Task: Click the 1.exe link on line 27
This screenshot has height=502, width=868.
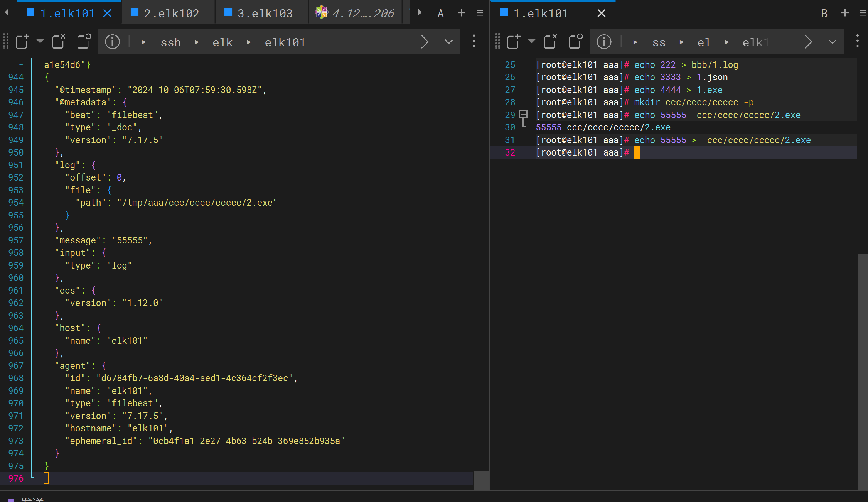Action: tap(710, 90)
